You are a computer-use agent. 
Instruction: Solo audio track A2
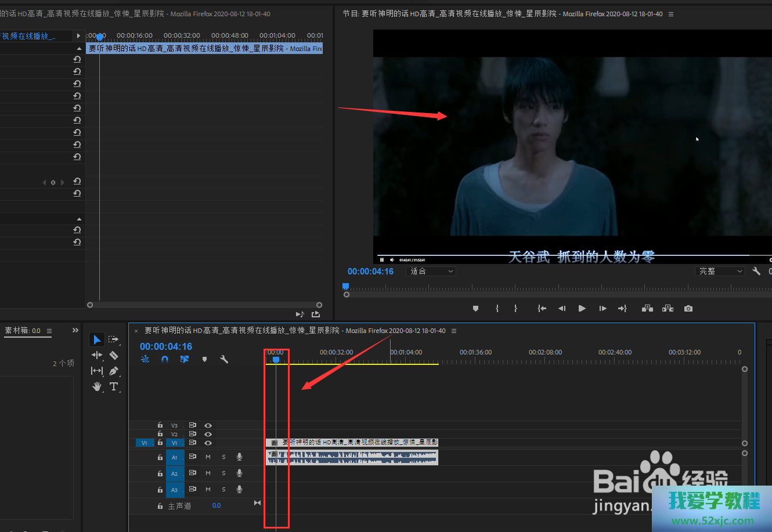tap(223, 473)
